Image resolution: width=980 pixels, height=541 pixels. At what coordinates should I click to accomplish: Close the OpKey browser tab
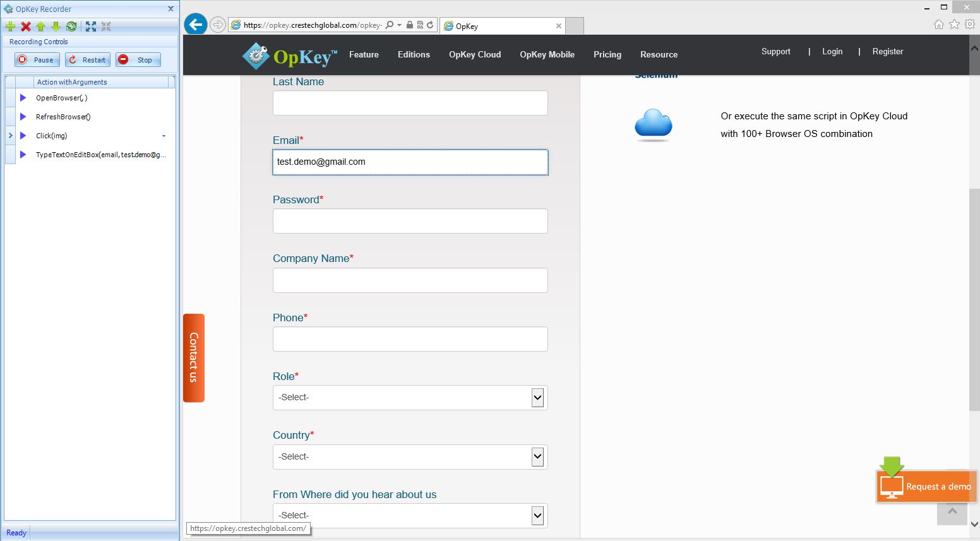(x=559, y=26)
